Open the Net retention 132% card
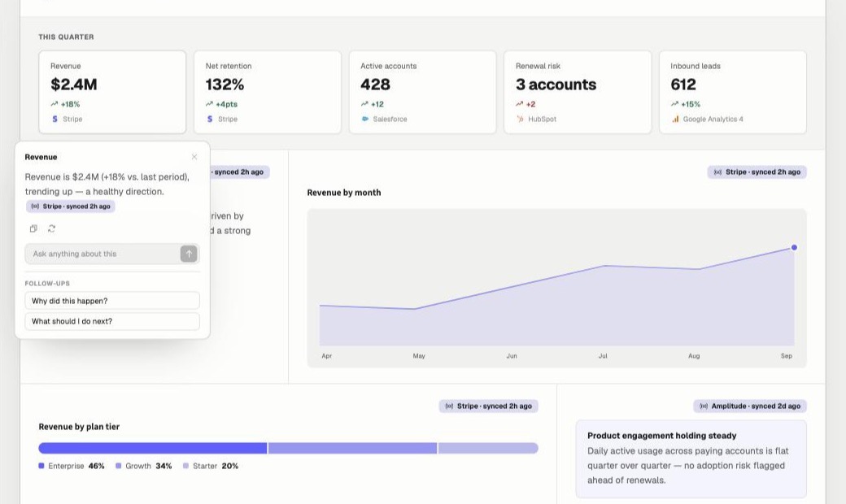846x504 pixels. [x=268, y=92]
